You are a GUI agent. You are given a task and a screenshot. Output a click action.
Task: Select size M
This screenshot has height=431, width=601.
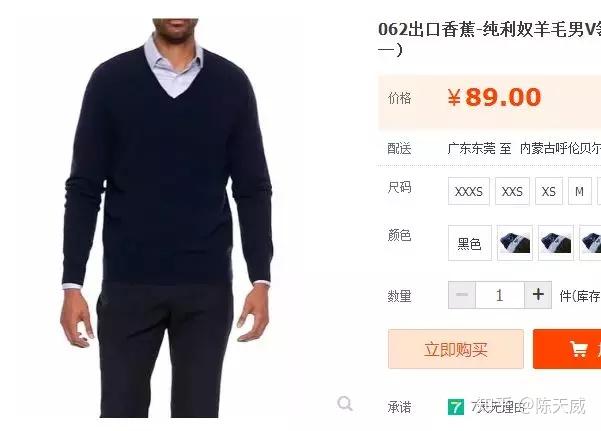click(580, 191)
